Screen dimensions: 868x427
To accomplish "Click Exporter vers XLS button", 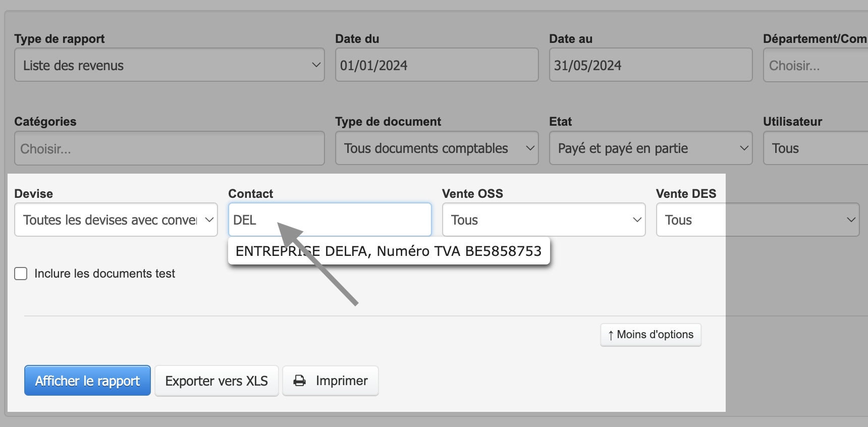I will click(216, 381).
